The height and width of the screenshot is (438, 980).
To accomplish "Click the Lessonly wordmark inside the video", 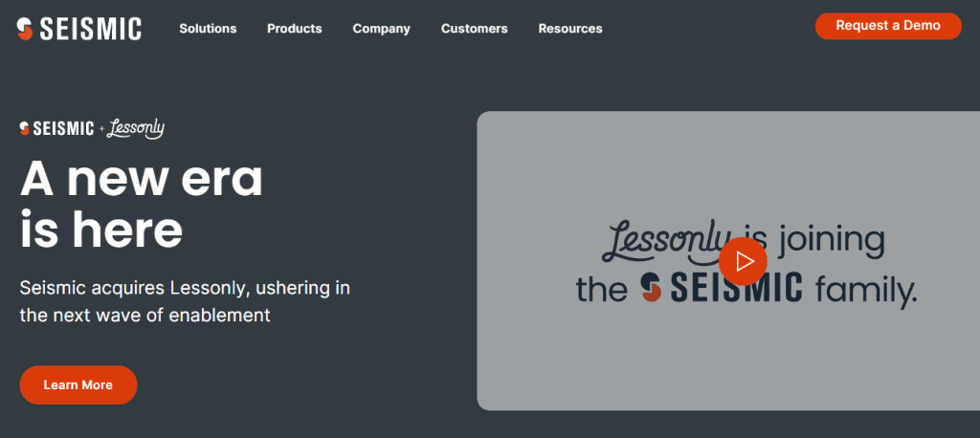I will tap(666, 241).
